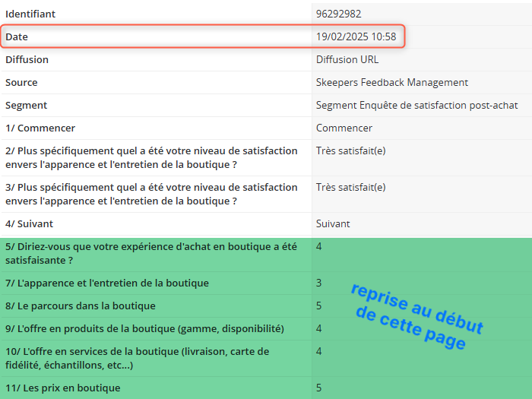Click the Diffusion label
The height and width of the screenshot is (399, 532).
click(x=27, y=59)
